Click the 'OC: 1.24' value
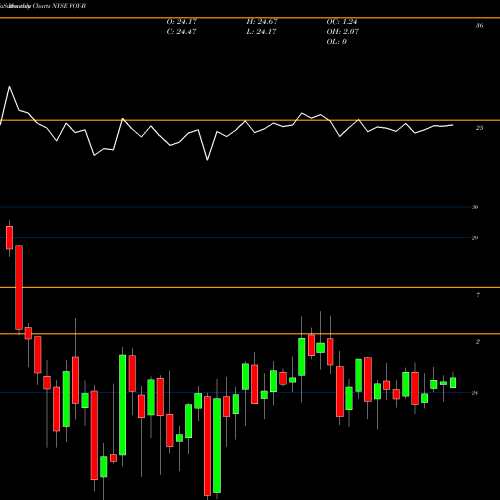This screenshot has width=500, height=500. tap(342, 22)
